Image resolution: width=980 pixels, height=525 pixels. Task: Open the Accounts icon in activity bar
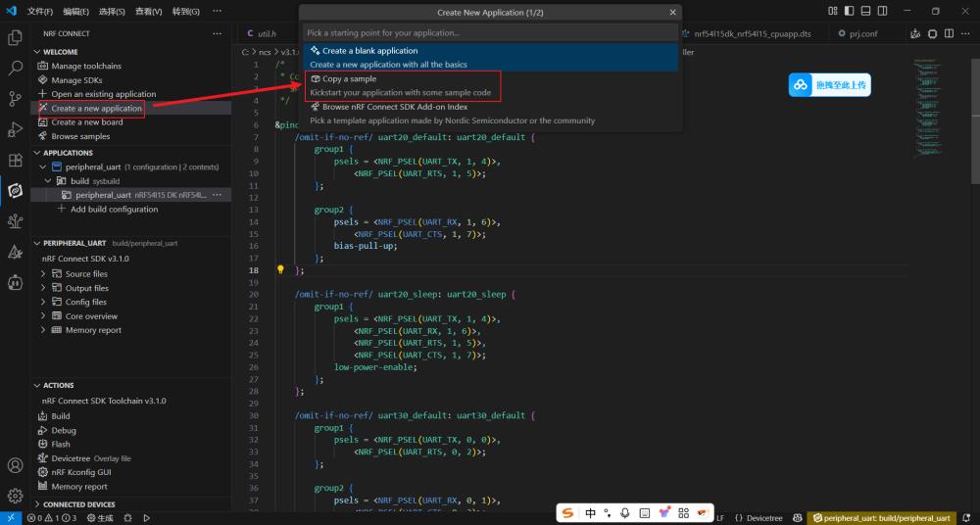pos(15,465)
